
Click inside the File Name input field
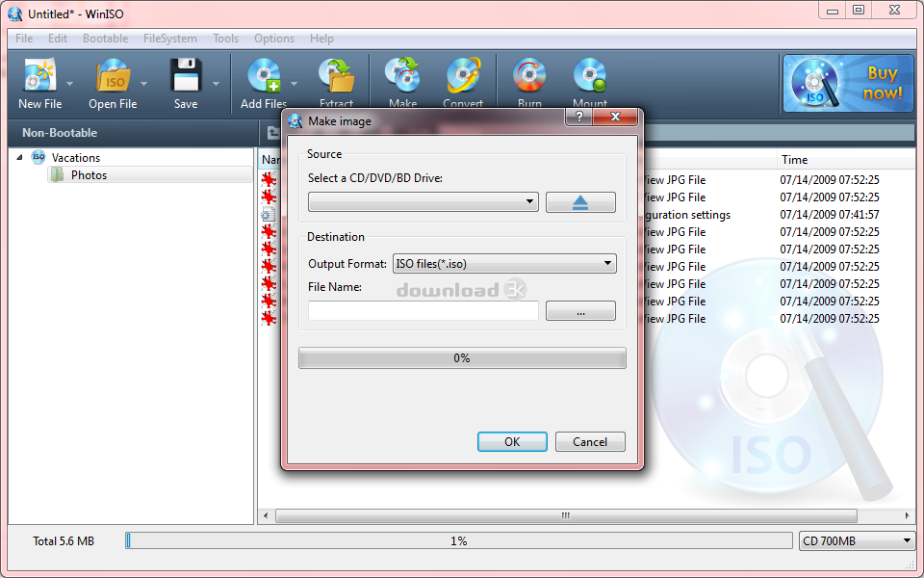pyautogui.click(x=423, y=310)
